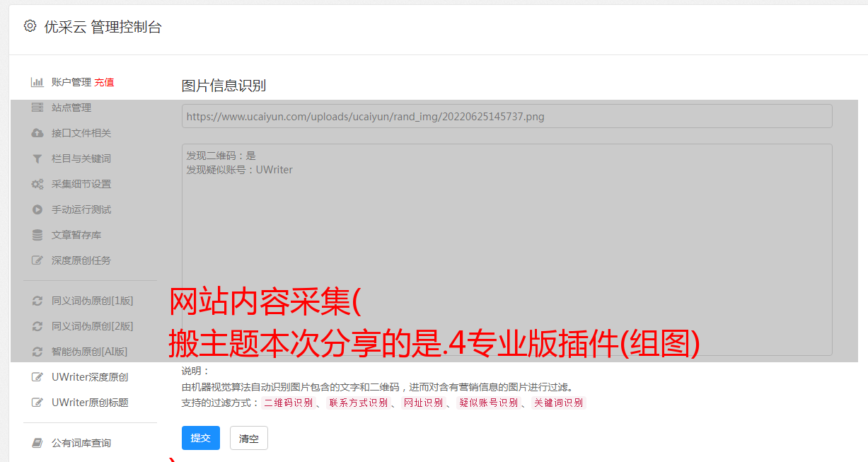868x462 pixels.
Task: Select 智能伪原创[AI版] in sidebar
Action: click(89, 352)
